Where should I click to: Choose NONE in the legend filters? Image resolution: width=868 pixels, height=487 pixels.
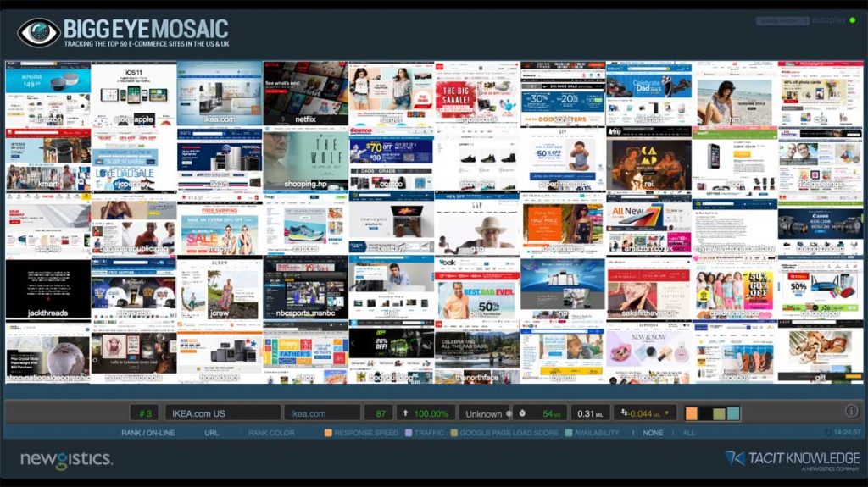(653, 433)
